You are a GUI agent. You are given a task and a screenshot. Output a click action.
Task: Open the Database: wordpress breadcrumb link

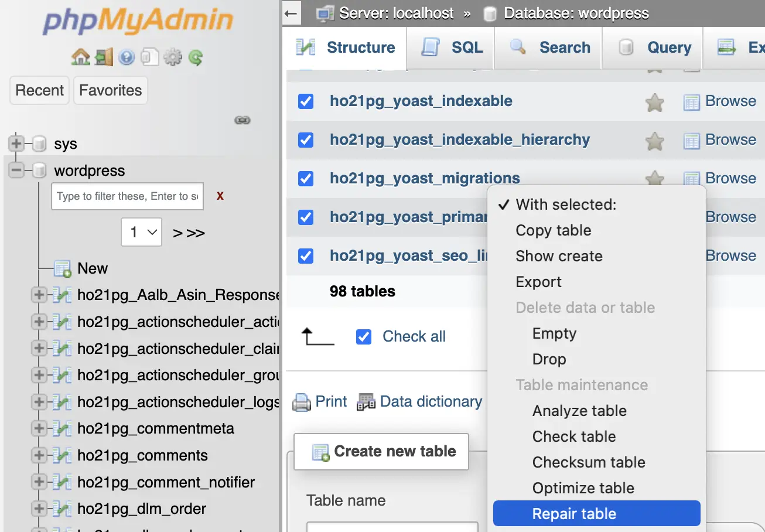(x=576, y=13)
